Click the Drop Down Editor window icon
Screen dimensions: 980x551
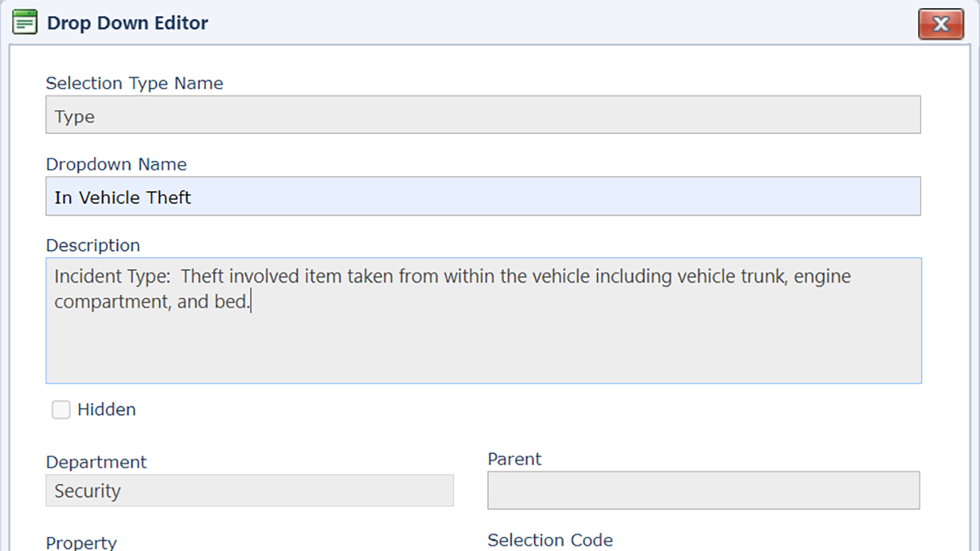(x=25, y=23)
